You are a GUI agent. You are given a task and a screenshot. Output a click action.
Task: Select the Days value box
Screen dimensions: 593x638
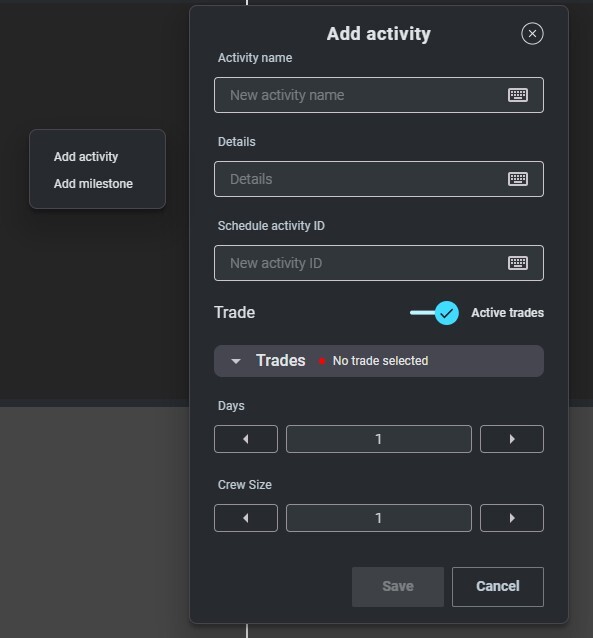(379, 439)
